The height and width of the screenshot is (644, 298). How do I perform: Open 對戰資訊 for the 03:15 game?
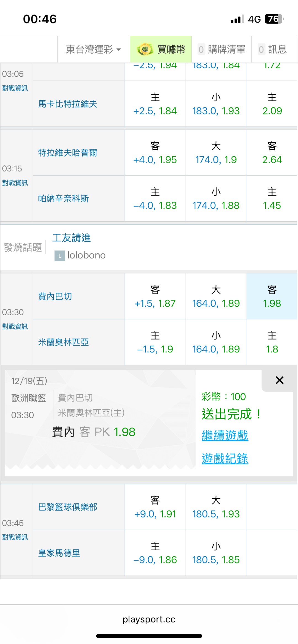tap(15, 183)
